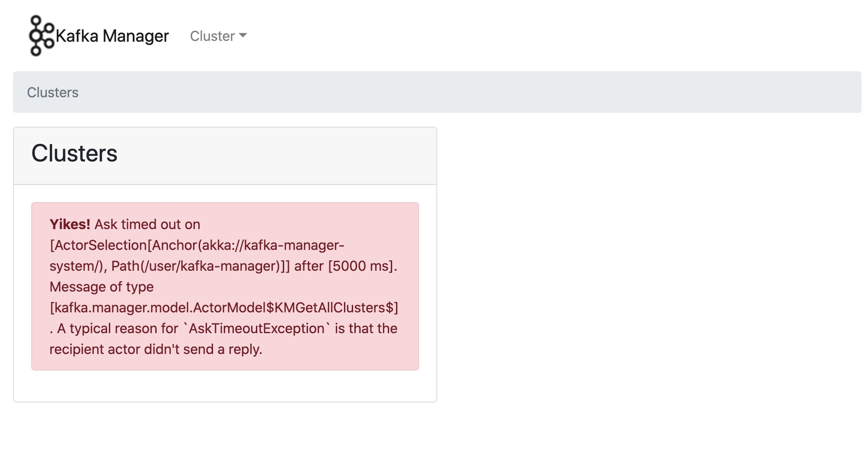Click "Message of type" in the error
868x466 pixels.
101,287
